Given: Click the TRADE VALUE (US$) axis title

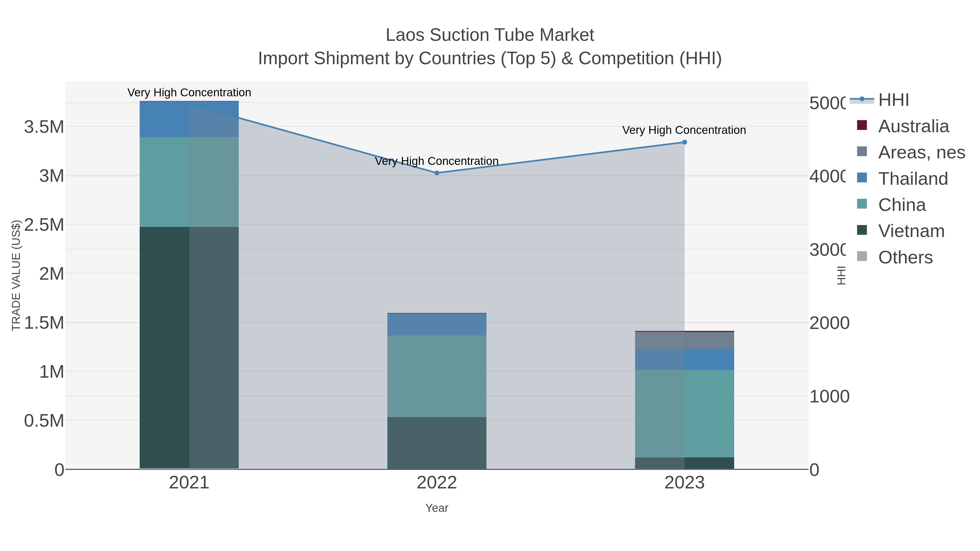Looking at the screenshot, I should 16,275.
